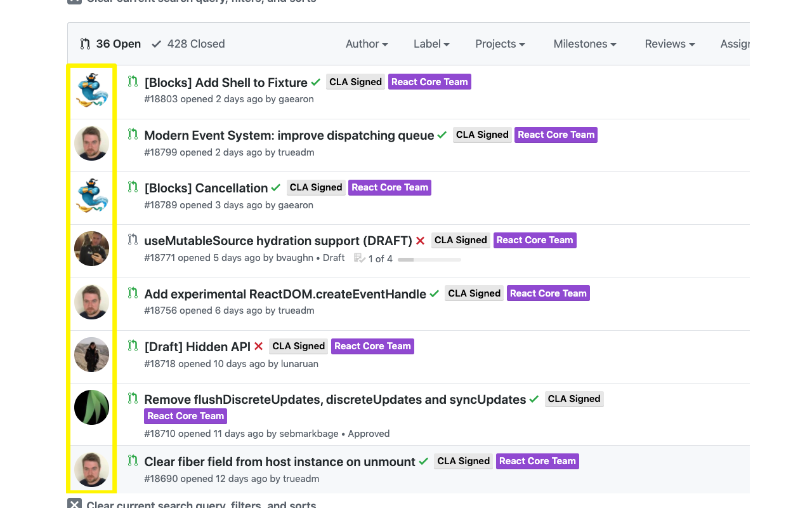Viewport: 812px width, 508px height.
Task: Click the green check on 'Modern Event System' PR
Action: (442, 135)
